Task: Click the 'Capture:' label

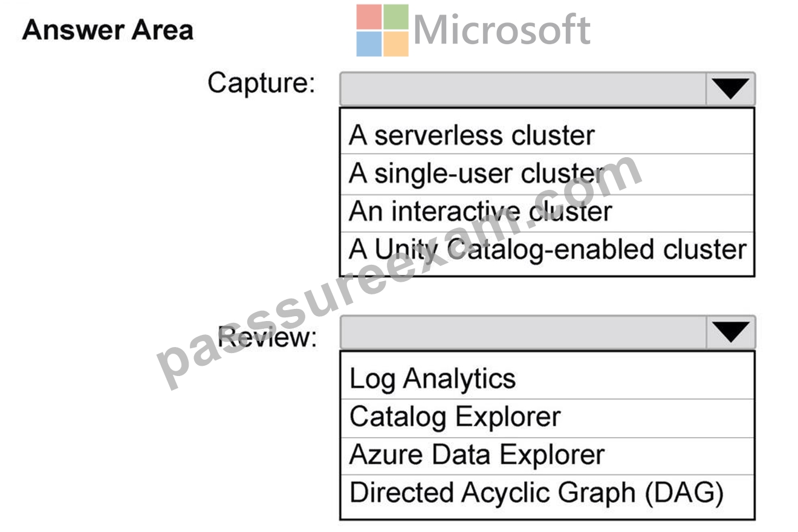Action: 261,83
